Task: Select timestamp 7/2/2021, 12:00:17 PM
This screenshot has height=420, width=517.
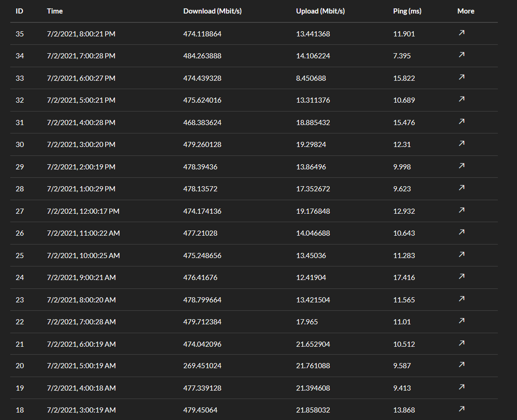Action: point(83,211)
